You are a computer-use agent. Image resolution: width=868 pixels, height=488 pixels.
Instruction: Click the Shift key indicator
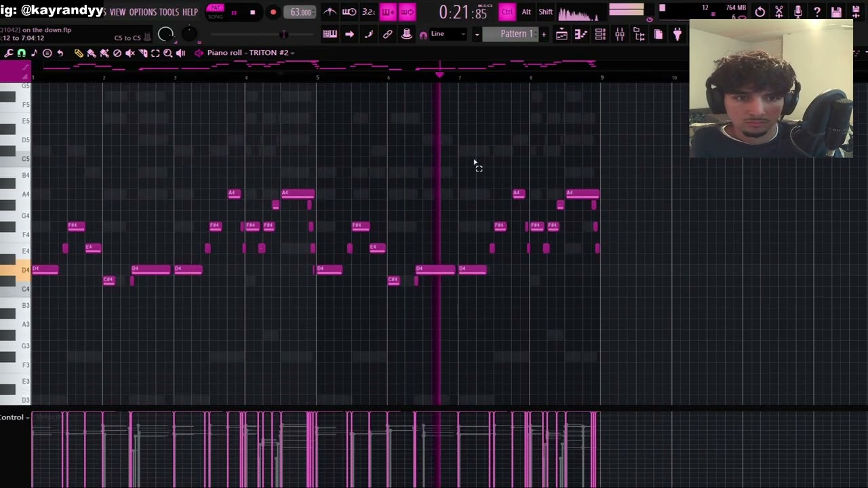tap(546, 12)
